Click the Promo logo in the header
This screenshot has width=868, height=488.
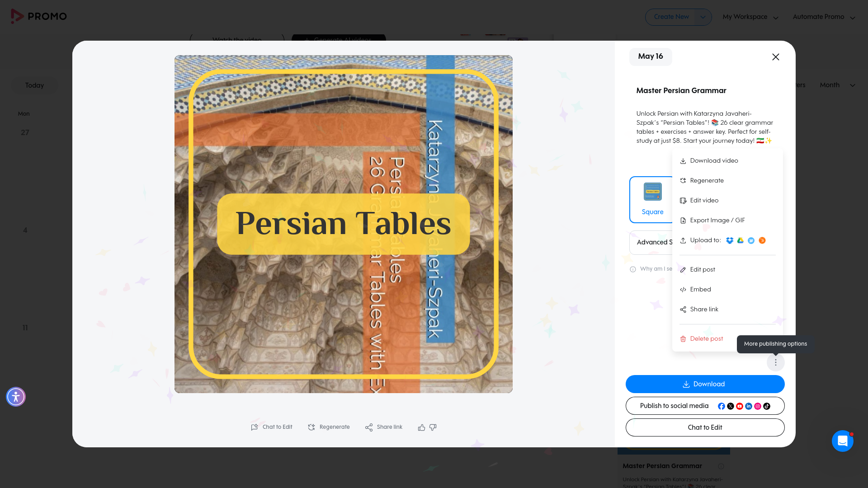[x=39, y=16]
